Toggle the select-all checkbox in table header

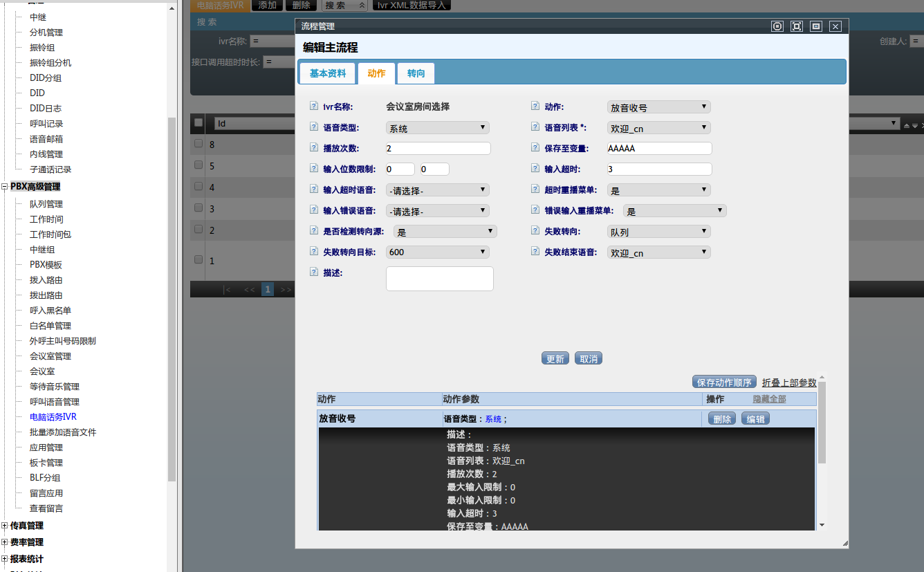[198, 122]
